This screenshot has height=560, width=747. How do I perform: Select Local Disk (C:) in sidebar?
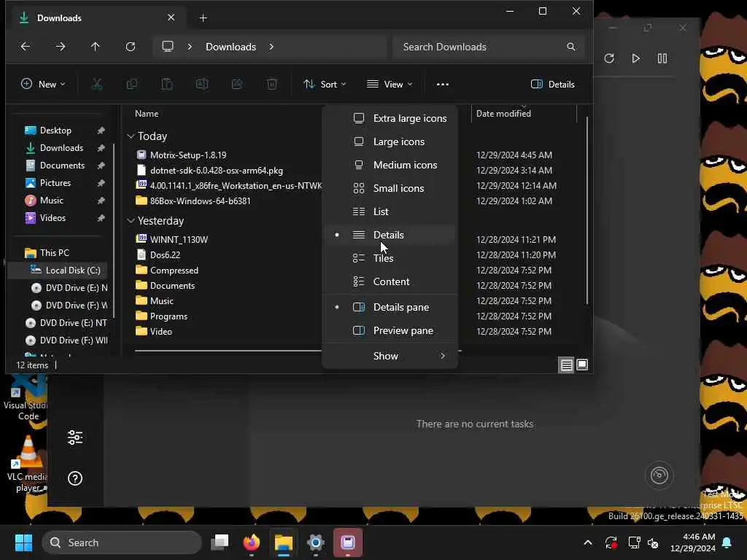58,270
